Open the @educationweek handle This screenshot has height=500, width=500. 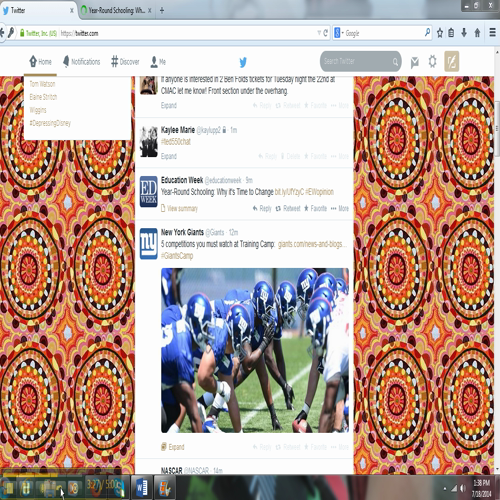pyautogui.click(x=223, y=180)
